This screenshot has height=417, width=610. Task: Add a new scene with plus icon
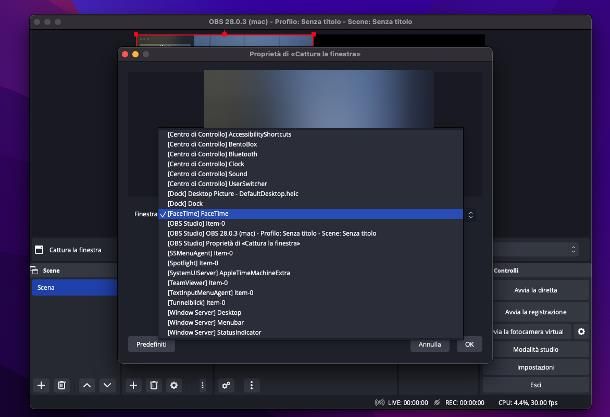coord(41,385)
